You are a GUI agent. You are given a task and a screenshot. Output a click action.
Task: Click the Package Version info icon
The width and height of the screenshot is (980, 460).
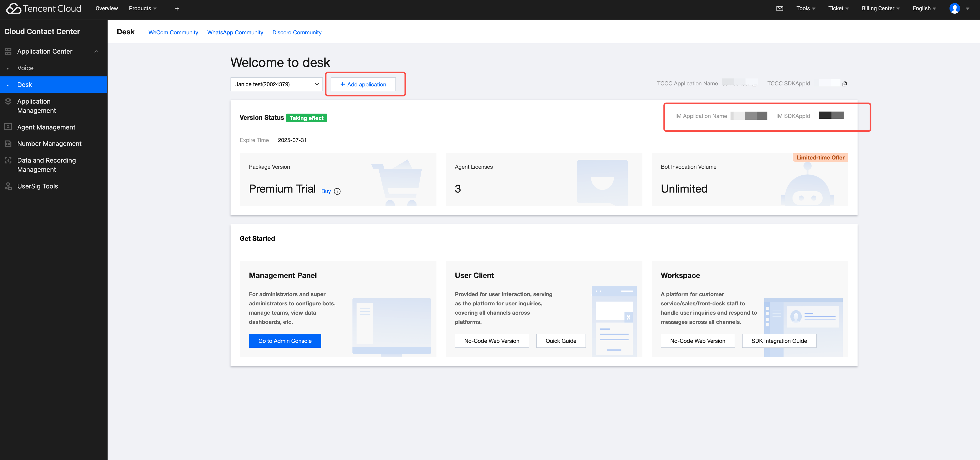337,192
